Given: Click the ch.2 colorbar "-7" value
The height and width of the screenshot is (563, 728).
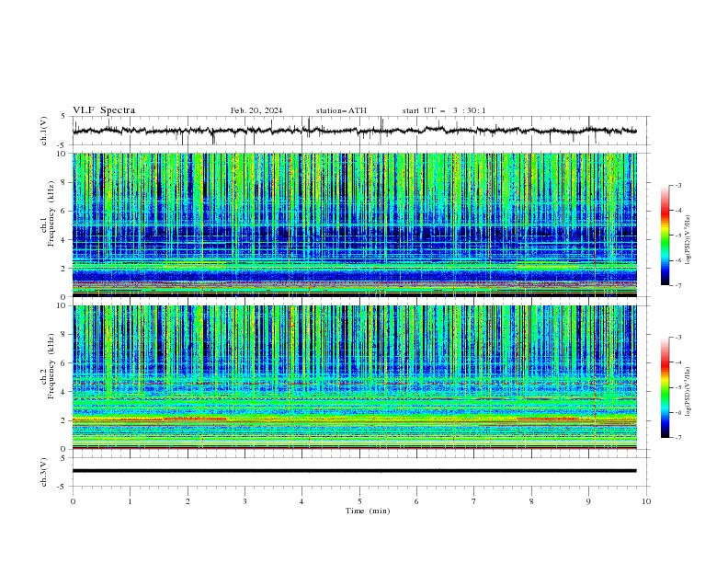Looking at the screenshot, I should point(677,437).
